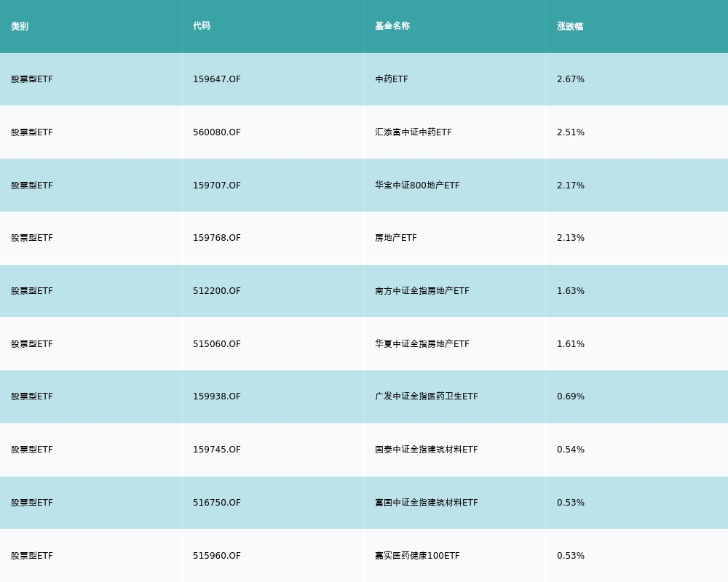Screen dimensions: 728x582
Task: Click 股票型ETF in the 512200.OF row
Action: [x=32, y=291]
